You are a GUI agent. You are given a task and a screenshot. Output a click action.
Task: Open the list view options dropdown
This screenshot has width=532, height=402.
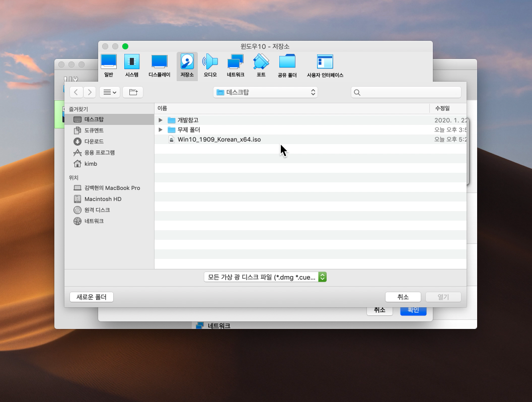[x=110, y=92]
